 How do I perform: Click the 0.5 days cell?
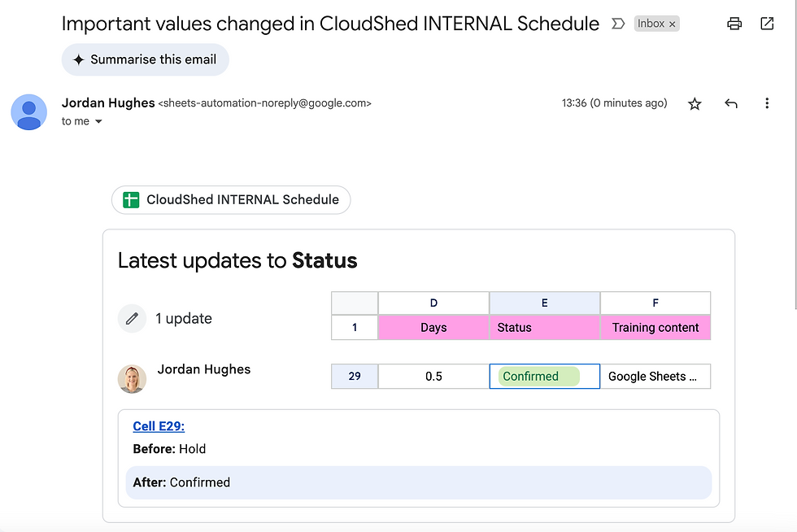(x=433, y=377)
